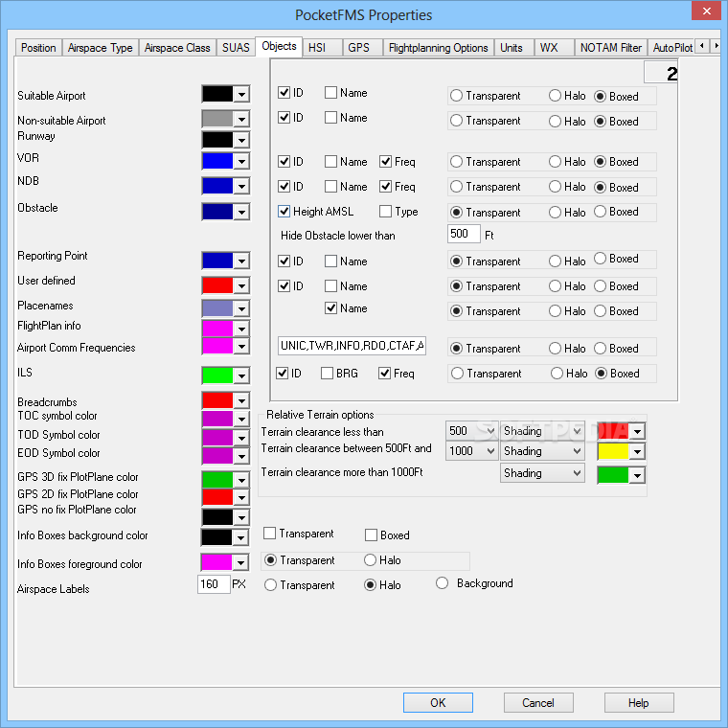The image size is (728, 728).
Task: Open Flightplanning Options tab
Action: click(x=439, y=48)
